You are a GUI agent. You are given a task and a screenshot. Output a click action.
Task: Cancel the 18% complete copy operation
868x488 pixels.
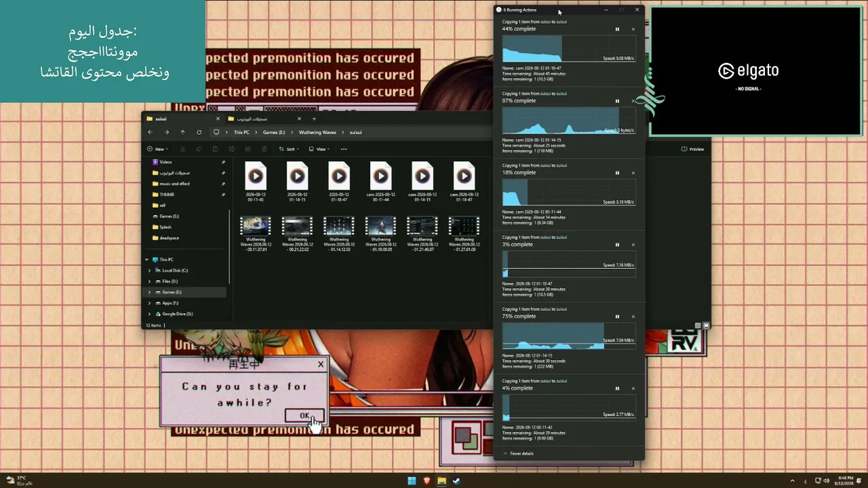coord(633,173)
